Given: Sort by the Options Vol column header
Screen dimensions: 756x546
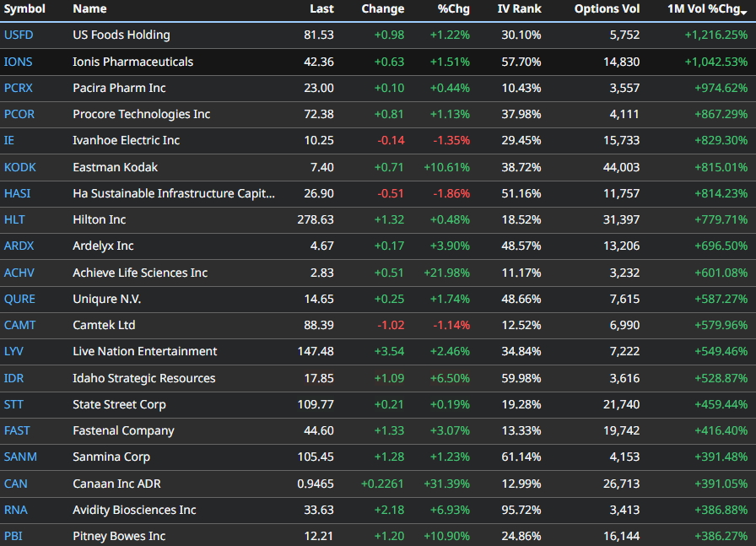Looking at the screenshot, I should point(607,8).
